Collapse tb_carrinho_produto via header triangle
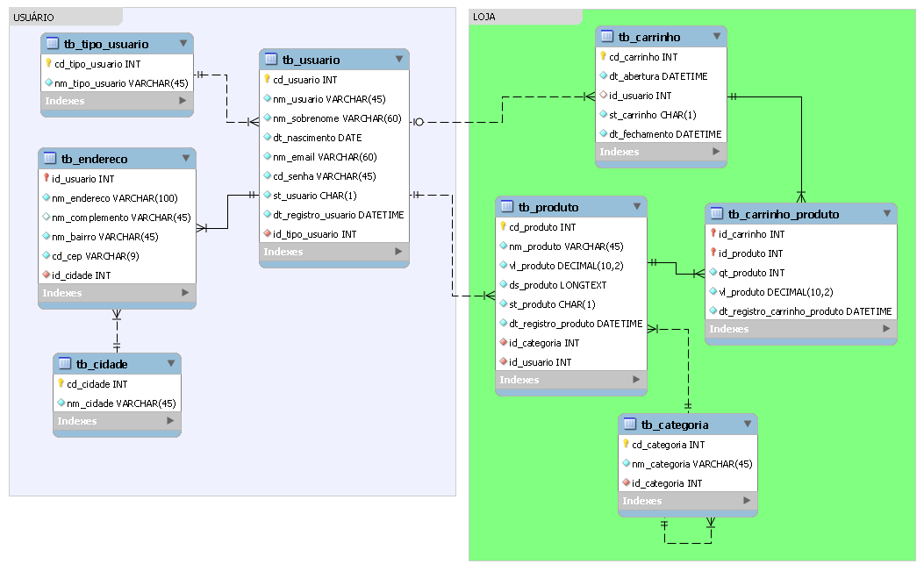924x571 pixels. [x=886, y=214]
